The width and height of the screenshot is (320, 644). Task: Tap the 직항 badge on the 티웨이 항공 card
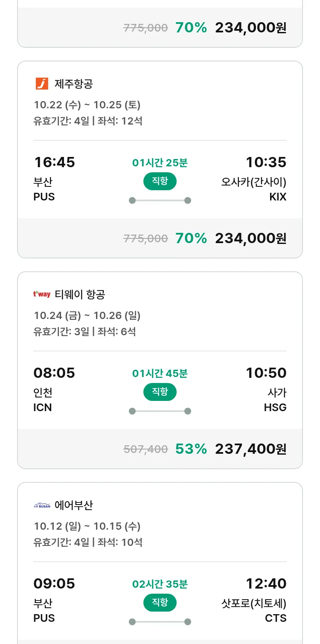tap(160, 392)
